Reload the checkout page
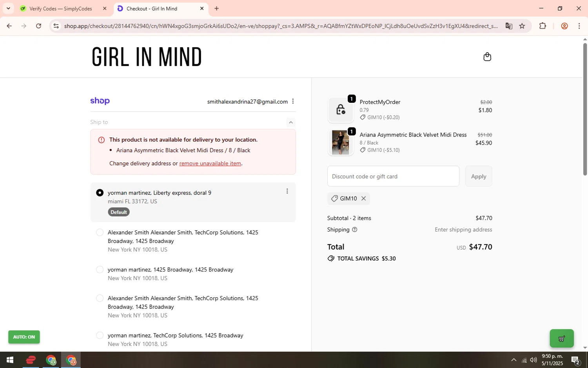The width and height of the screenshot is (588, 368). coord(38,26)
